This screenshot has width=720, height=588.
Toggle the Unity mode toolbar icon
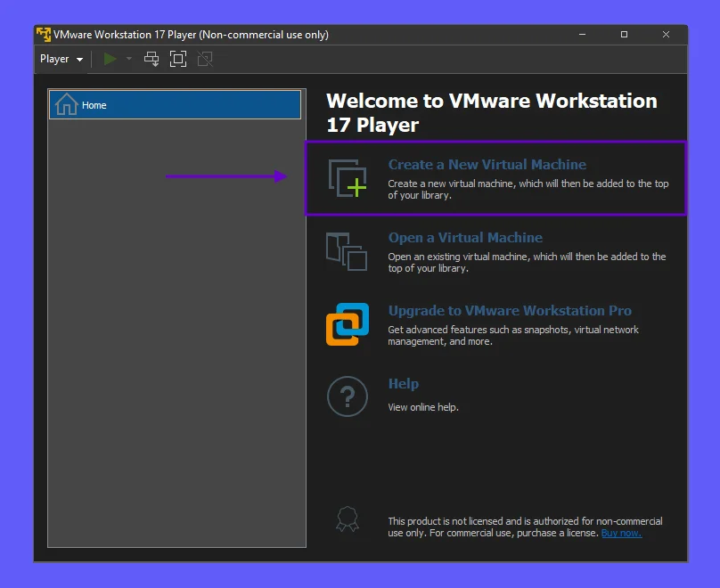tap(205, 59)
